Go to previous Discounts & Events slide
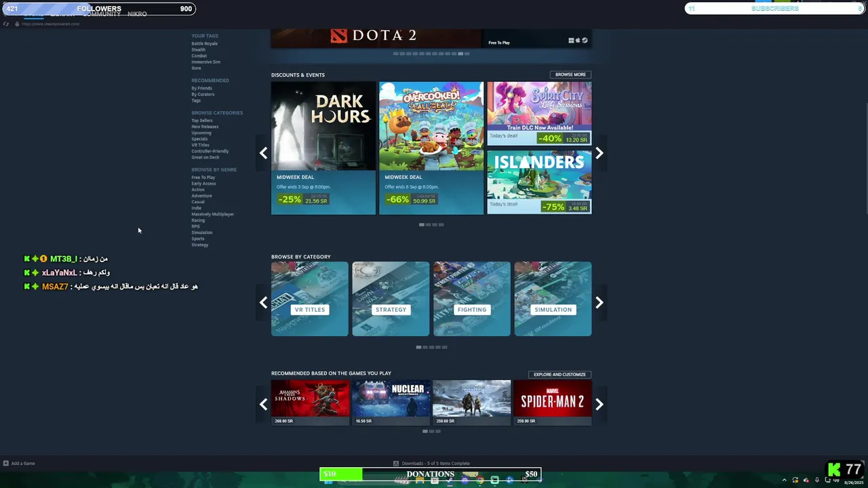The height and width of the screenshot is (488, 868). (263, 153)
